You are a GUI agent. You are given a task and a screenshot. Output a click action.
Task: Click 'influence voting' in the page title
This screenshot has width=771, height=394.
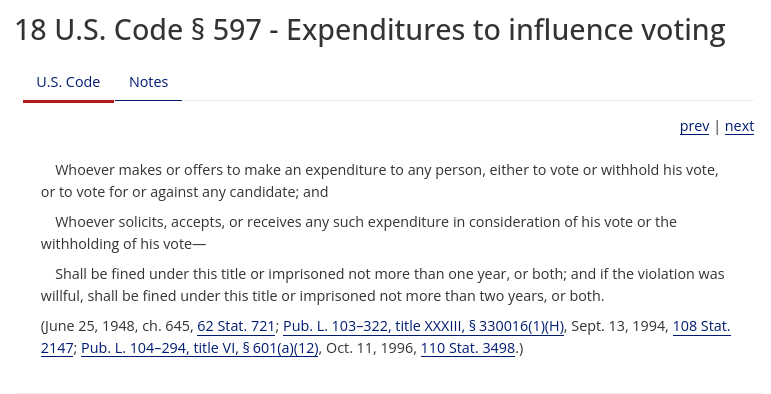617,30
